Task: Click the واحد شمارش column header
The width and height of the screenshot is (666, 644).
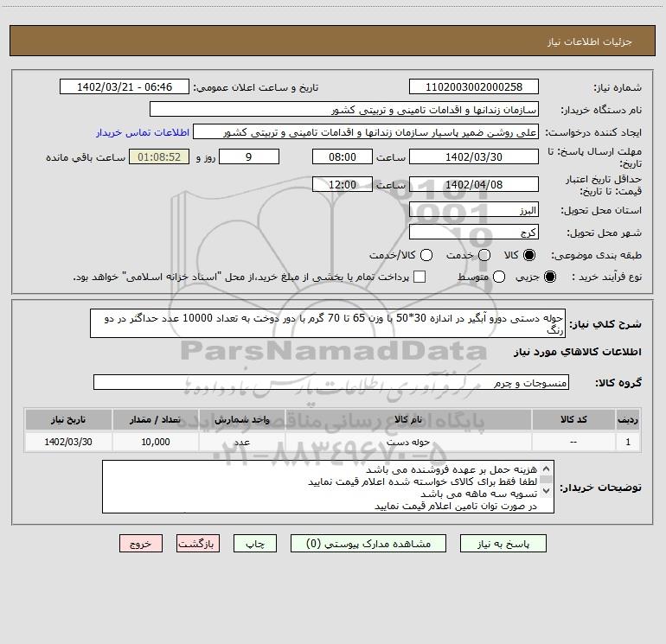Action: click(x=241, y=419)
